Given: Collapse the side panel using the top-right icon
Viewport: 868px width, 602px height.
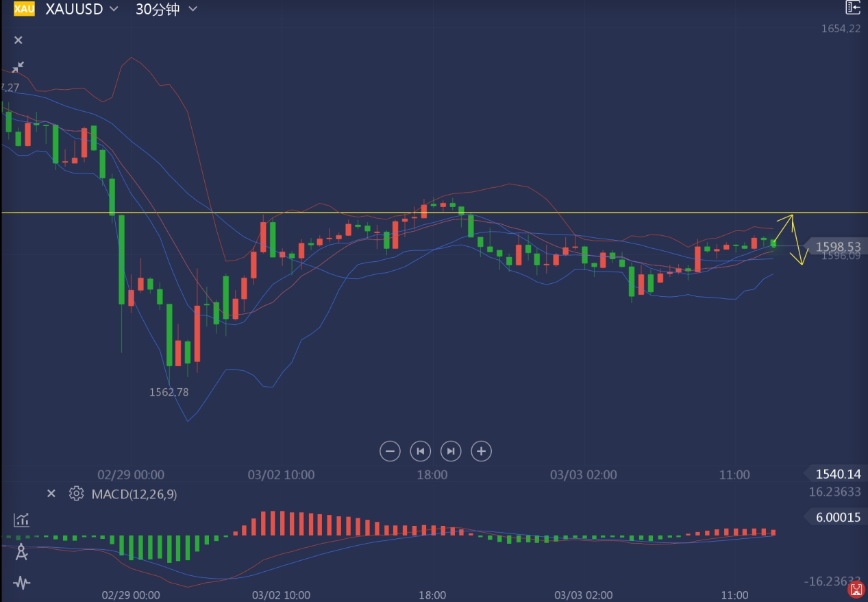Looking at the screenshot, I should pos(852,8).
